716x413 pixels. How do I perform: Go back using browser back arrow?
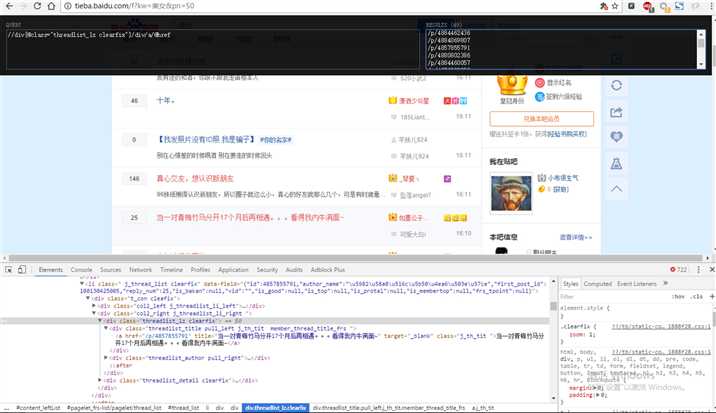coord(10,6)
